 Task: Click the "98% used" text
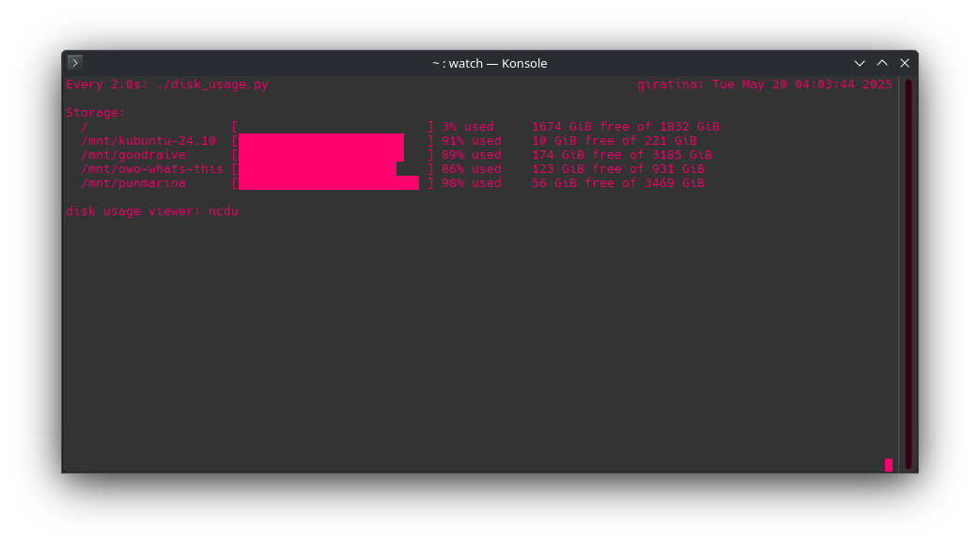[x=472, y=183]
